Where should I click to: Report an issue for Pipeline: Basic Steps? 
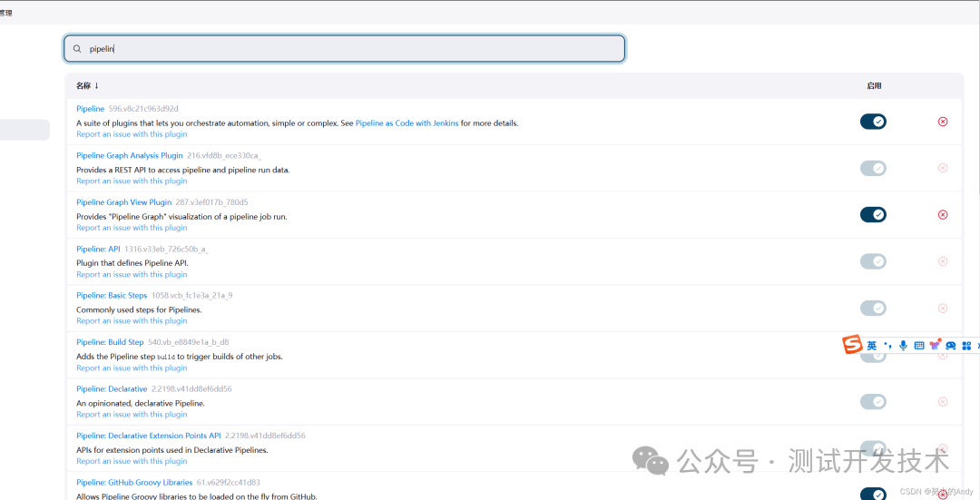pos(132,320)
